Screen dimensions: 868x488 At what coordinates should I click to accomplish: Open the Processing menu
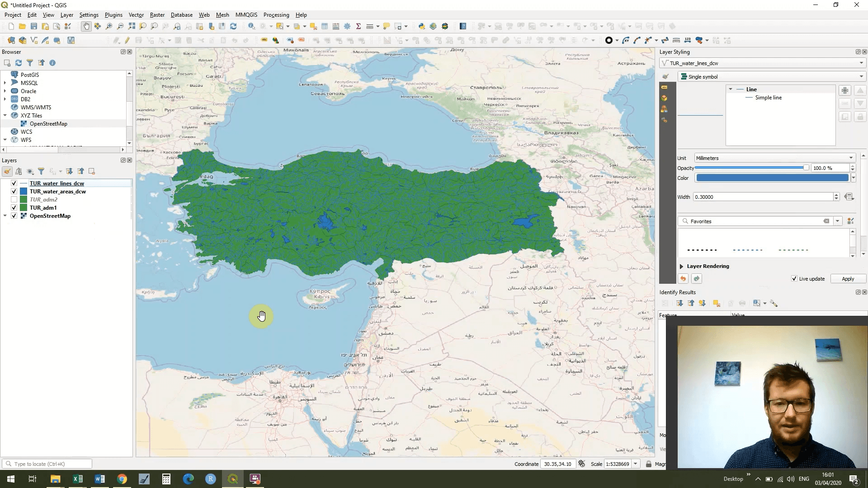pos(276,15)
